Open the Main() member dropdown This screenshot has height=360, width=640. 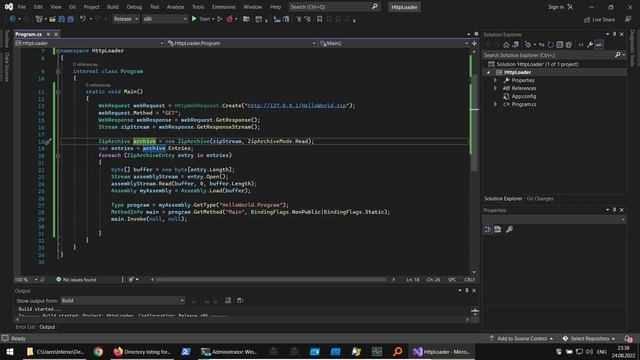point(394,43)
